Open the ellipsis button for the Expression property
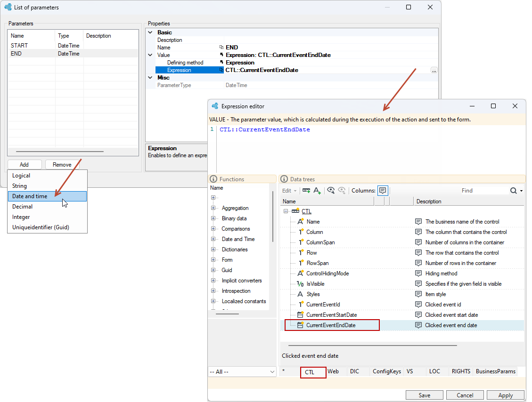Viewport: 532px width, 402px height. (x=434, y=70)
